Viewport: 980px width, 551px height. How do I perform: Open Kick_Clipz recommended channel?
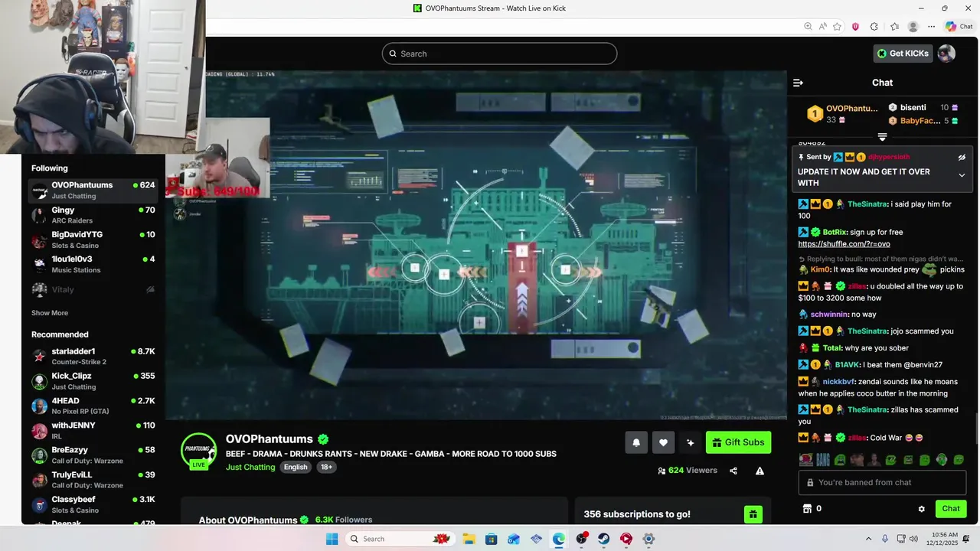tap(93, 381)
